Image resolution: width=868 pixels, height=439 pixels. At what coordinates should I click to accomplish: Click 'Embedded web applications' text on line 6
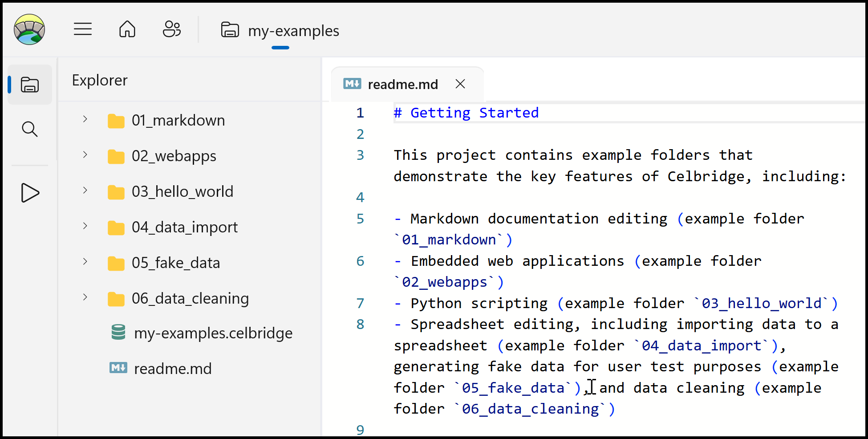click(517, 261)
